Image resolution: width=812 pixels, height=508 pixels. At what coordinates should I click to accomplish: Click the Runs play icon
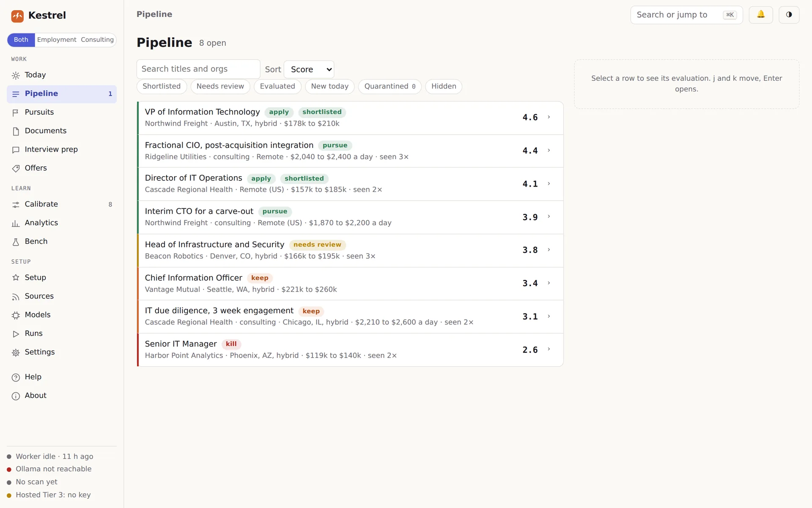[16, 334]
